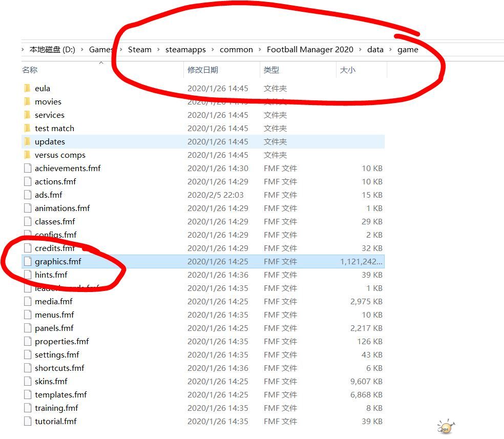Click the movies folder icon
504x439 pixels.
coord(27,101)
